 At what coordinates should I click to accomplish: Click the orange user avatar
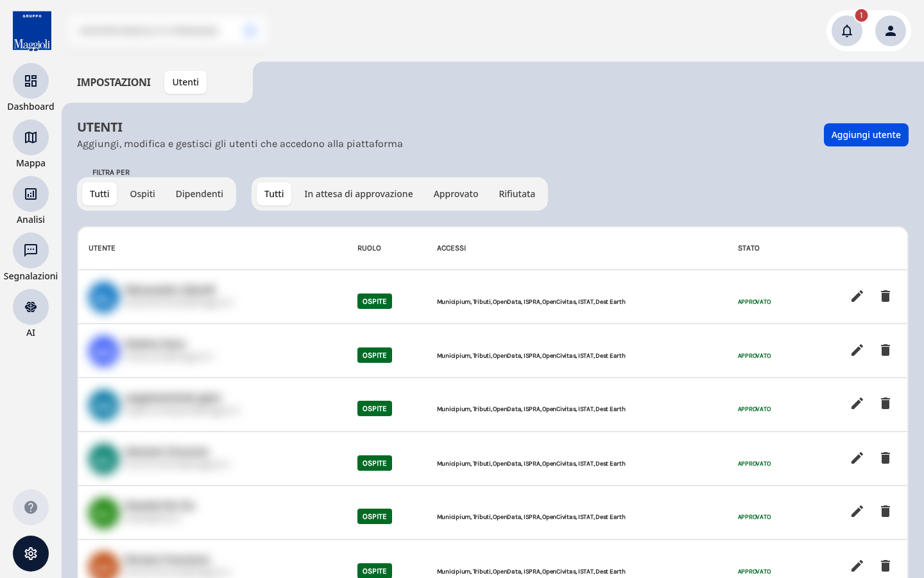tap(104, 565)
